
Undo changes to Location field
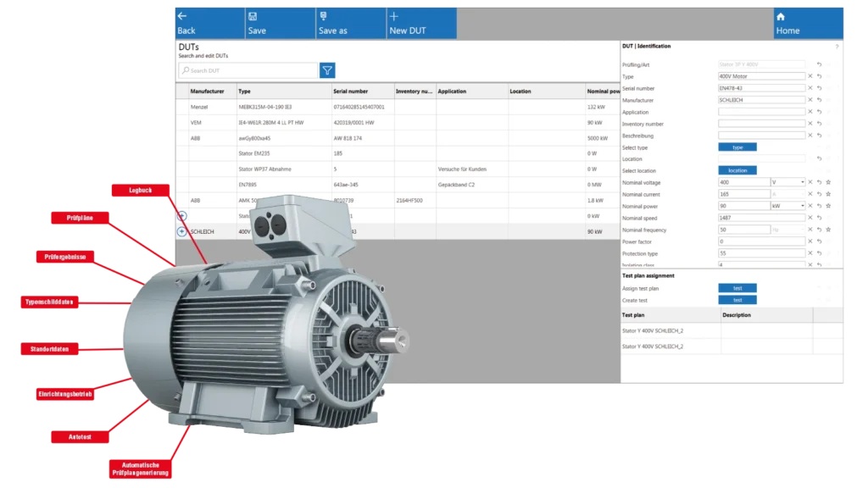[x=820, y=158]
